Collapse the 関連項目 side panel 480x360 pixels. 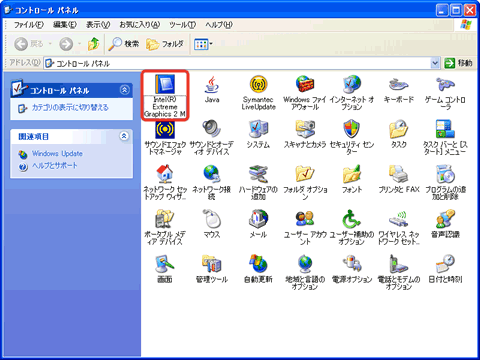124,136
